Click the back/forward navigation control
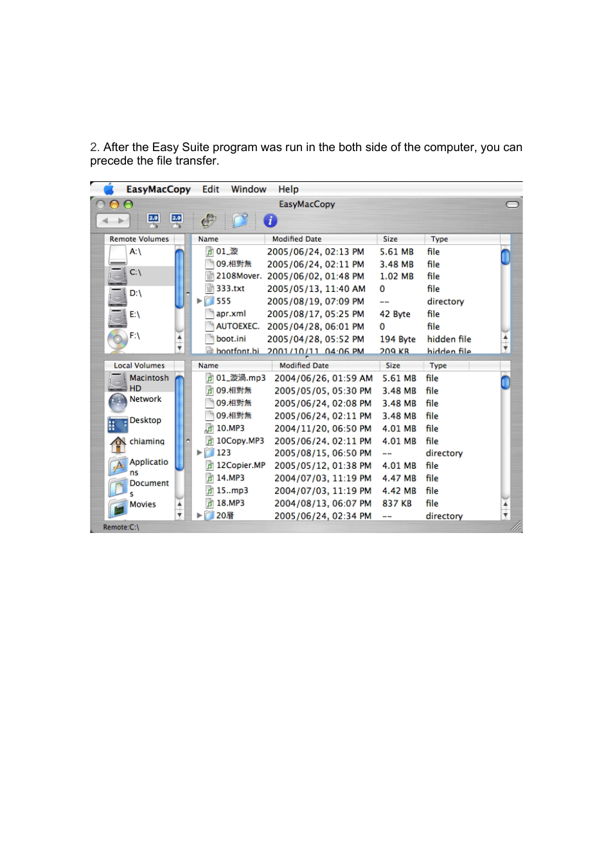The image size is (613, 868). click(x=113, y=221)
